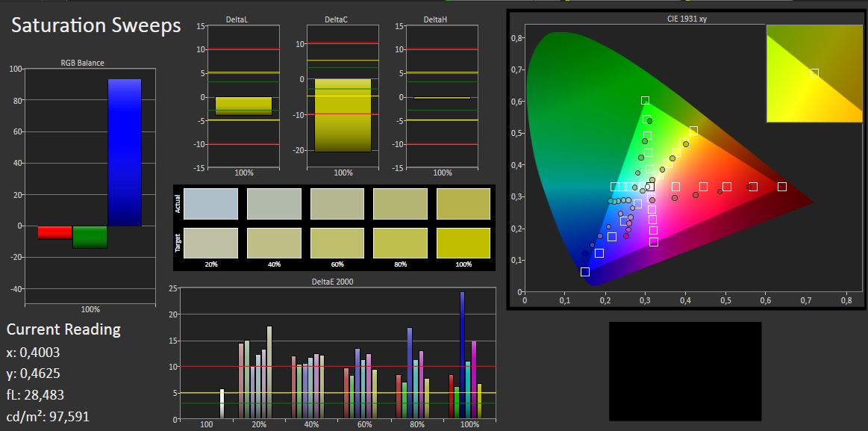Select the DeltaL yellow bar
This screenshot has height=431, width=868.
click(x=243, y=106)
